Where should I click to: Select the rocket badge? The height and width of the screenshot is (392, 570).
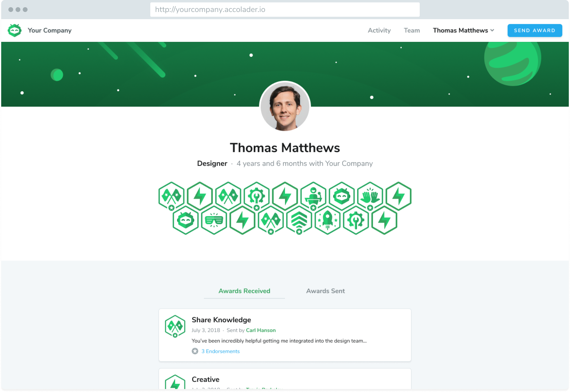[x=327, y=221]
